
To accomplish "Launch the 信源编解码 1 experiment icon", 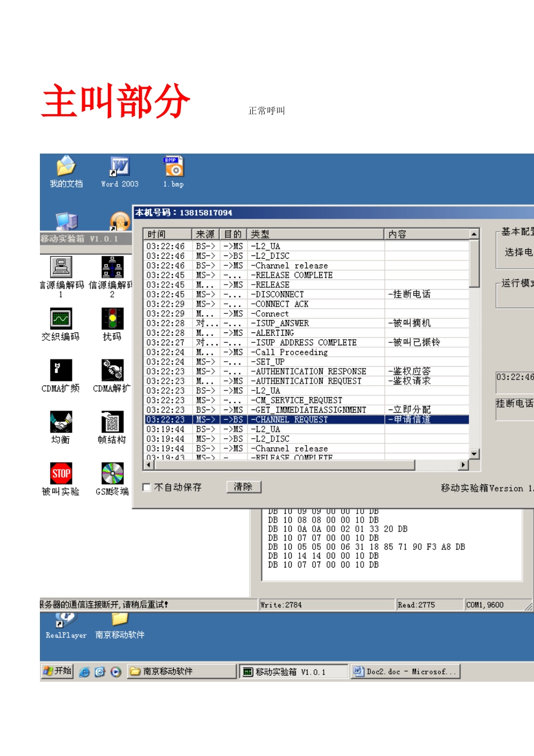I will pos(61,276).
